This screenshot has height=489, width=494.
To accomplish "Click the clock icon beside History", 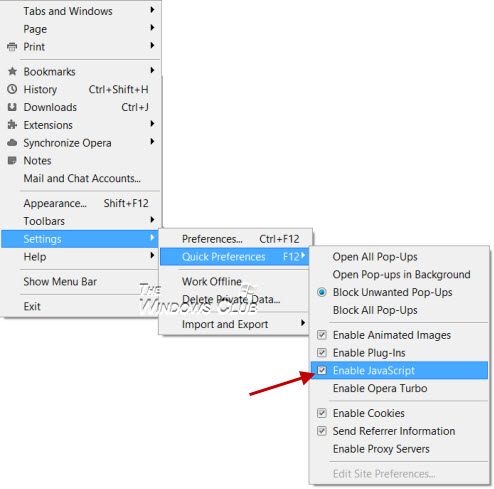I will tap(12, 89).
